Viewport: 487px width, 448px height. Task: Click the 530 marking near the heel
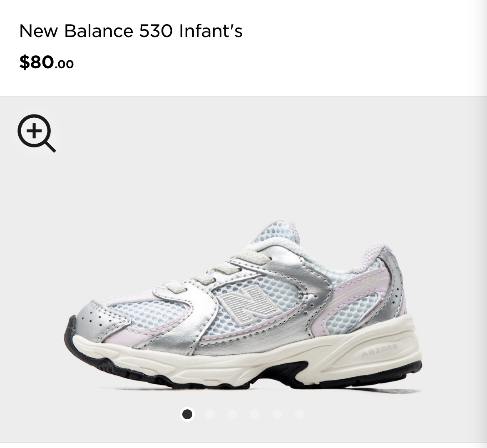tap(370, 281)
